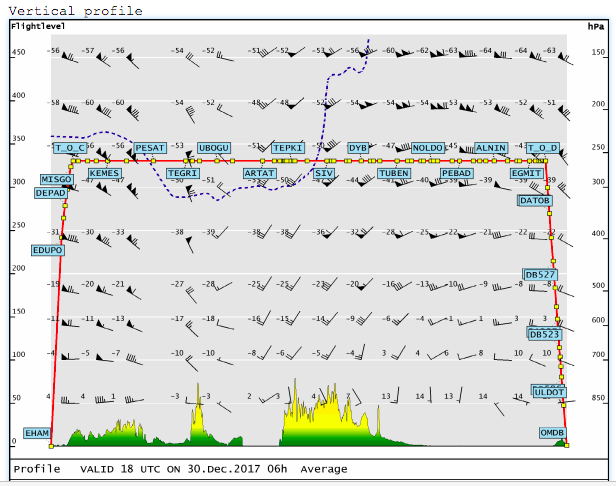Click the ARTAT waypoint label
Screen dimensions: 616x486
coord(259,173)
